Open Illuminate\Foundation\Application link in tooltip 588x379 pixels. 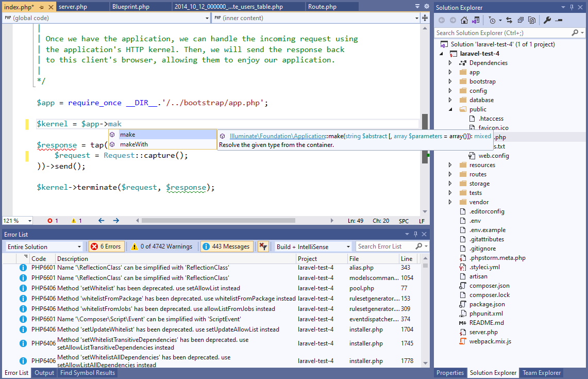277,136
